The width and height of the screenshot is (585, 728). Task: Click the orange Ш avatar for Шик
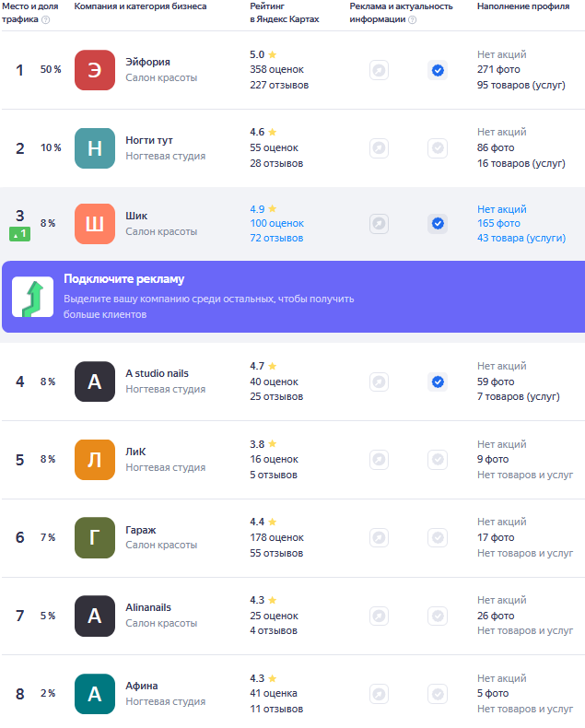pos(95,224)
